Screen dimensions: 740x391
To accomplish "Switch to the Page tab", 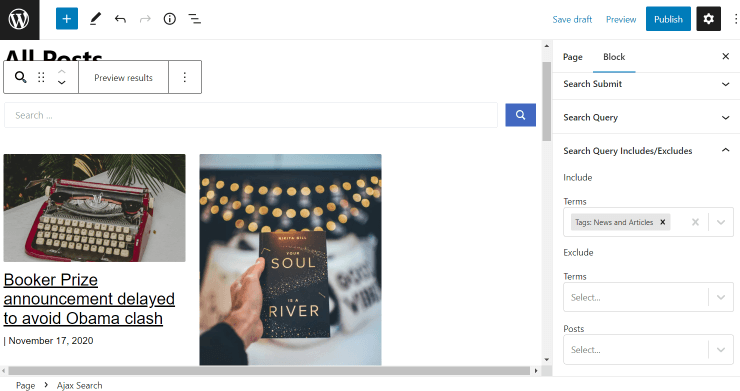I will 572,57.
